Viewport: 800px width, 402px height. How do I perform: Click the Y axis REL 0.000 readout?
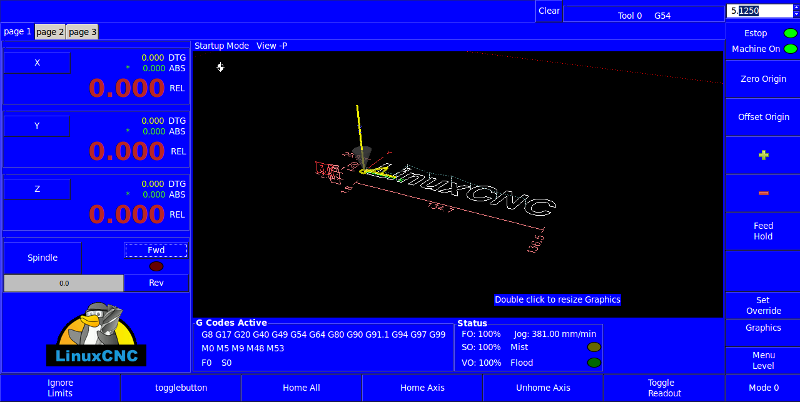click(127, 152)
